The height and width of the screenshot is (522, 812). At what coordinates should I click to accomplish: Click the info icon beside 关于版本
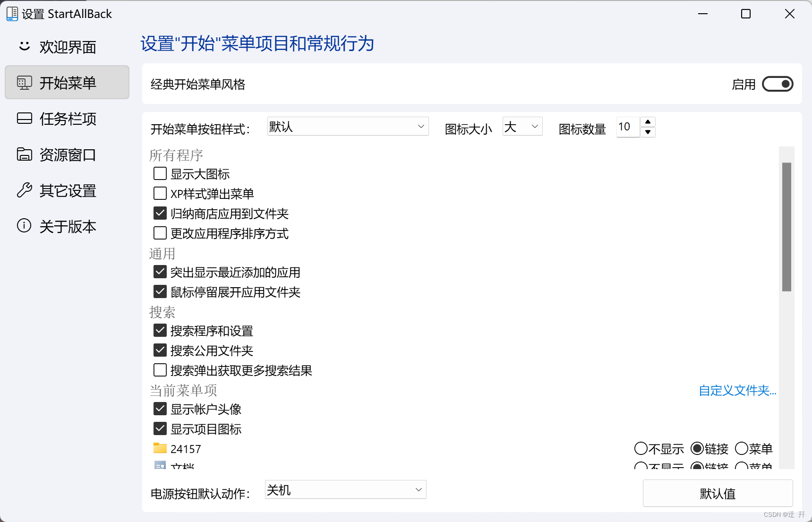coord(24,225)
